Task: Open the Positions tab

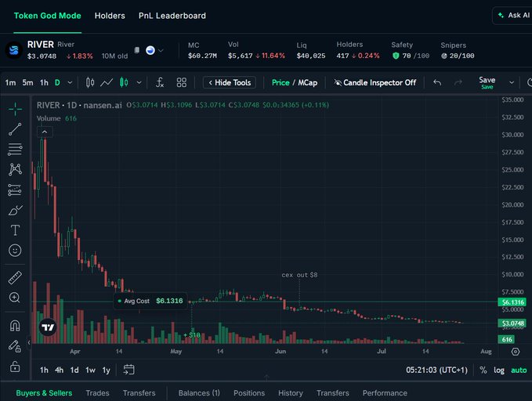Action: 249,393
